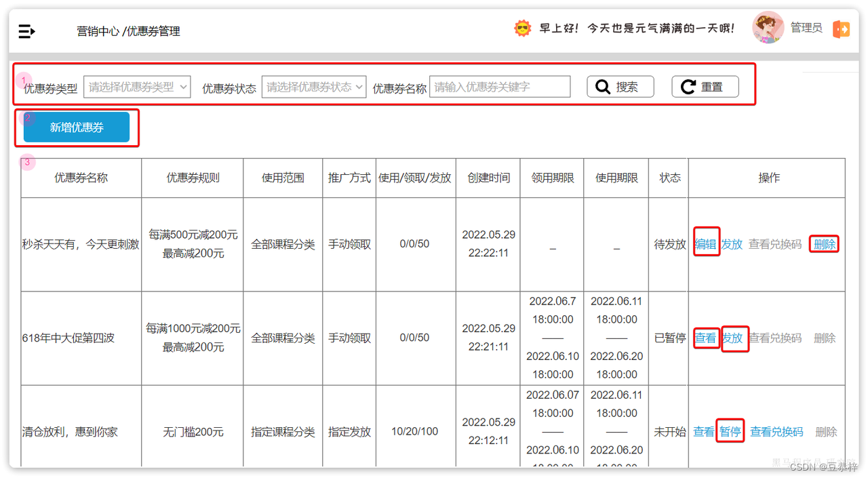The height and width of the screenshot is (478, 868).
Task: Open the 优惠券状态 dropdown
Action: (x=314, y=87)
